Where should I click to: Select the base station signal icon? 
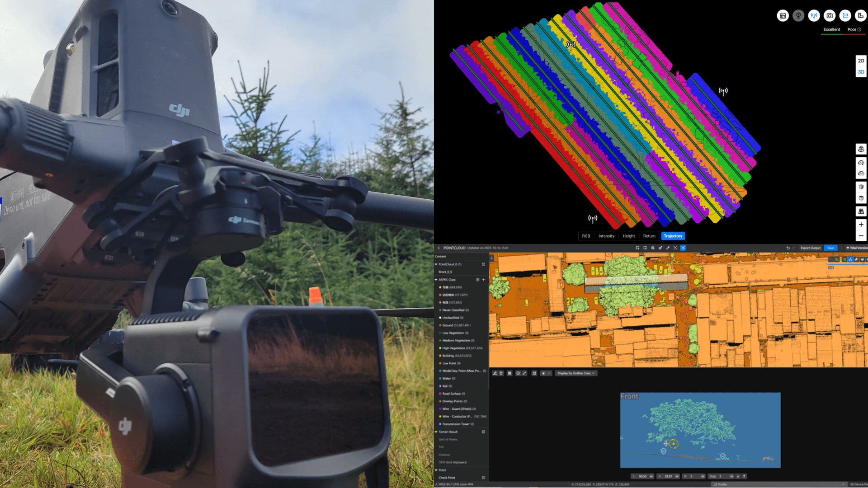[x=814, y=15]
